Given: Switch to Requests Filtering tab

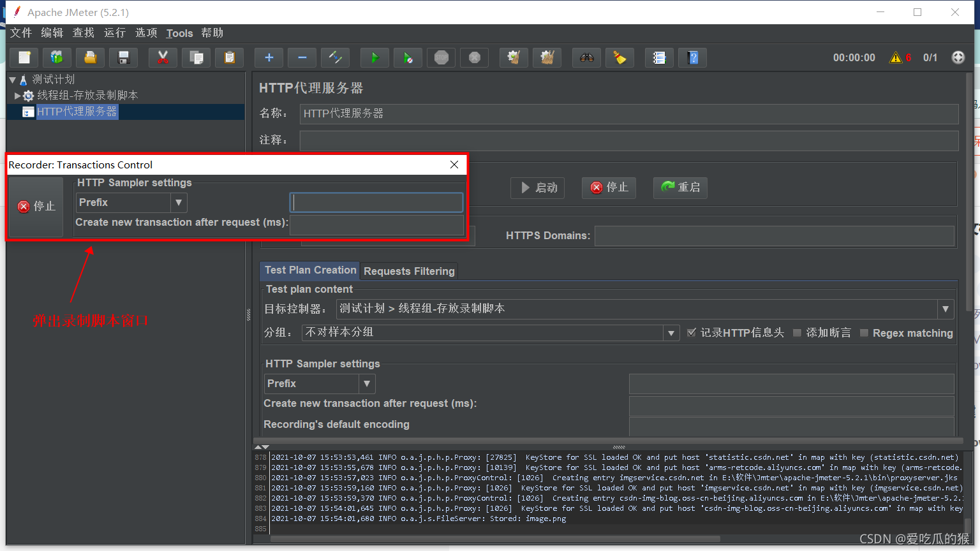Looking at the screenshot, I should [409, 271].
